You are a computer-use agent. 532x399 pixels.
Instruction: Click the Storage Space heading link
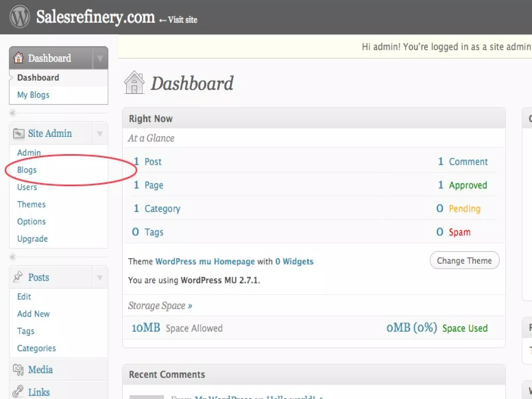click(160, 305)
